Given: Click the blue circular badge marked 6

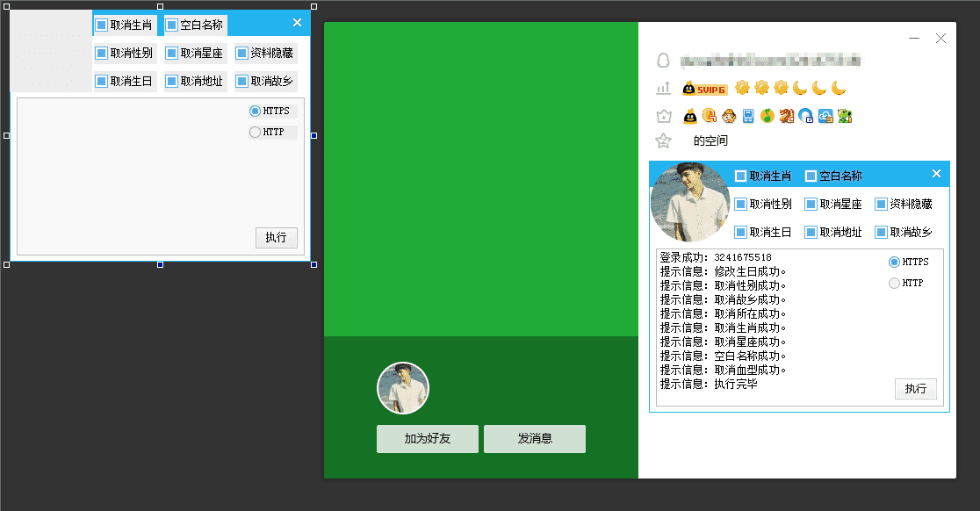Looking at the screenshot, I should (806, 116).
